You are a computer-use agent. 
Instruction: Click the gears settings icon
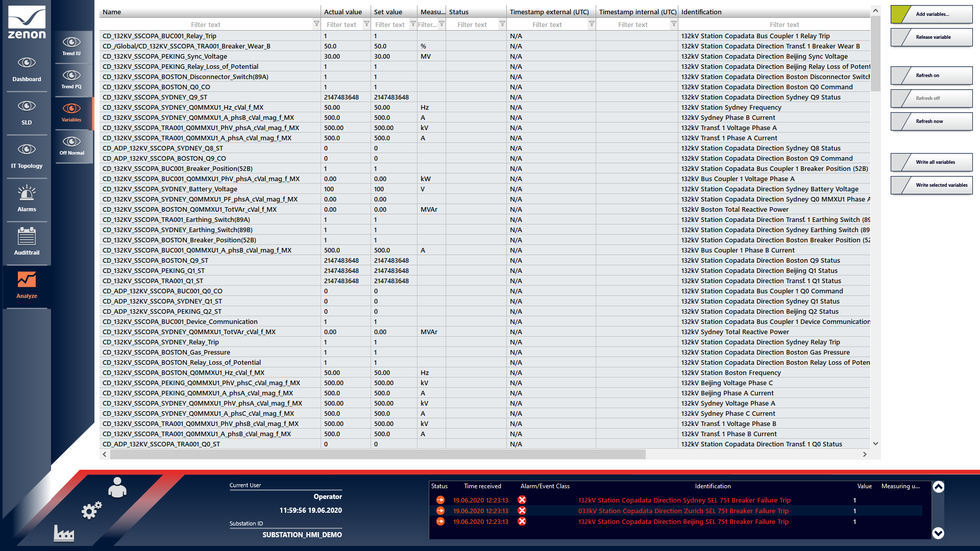tap(91, 510)
